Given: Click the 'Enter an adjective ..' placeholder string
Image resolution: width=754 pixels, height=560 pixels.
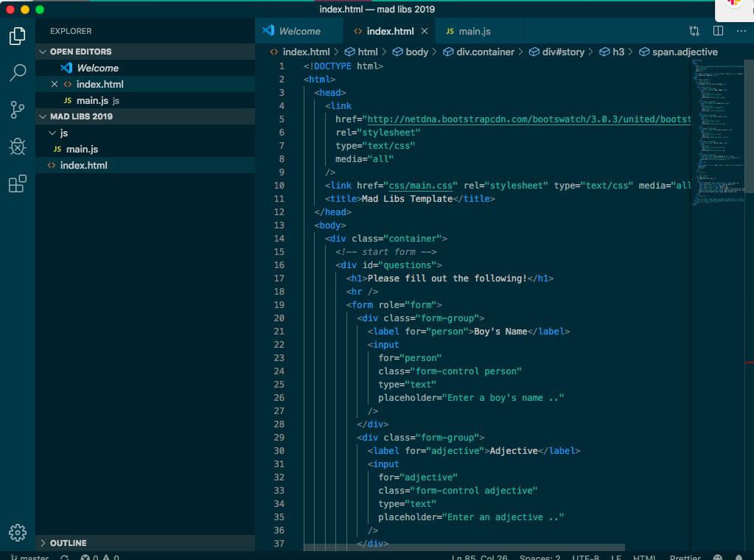Looking at the screenshot, I should [x=503, y=517].
